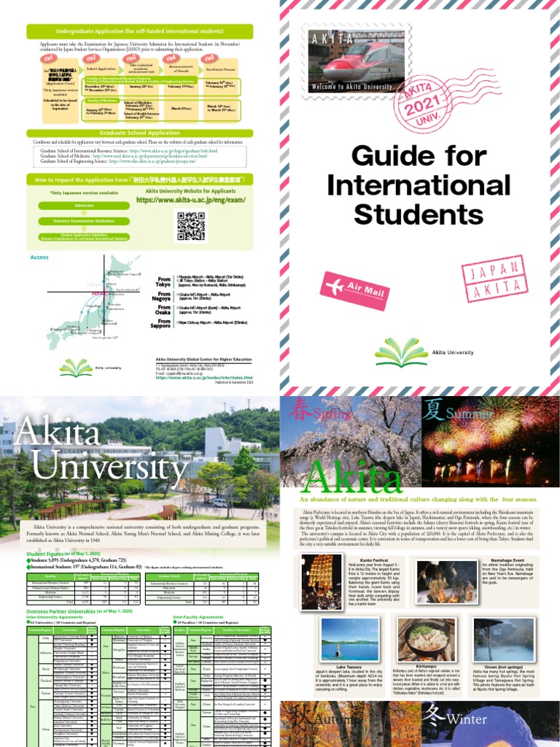560x747 pixels.
Task: Click the Kiritampo hot pot photo
Action: pyautogui.click(x=427, y=640)
